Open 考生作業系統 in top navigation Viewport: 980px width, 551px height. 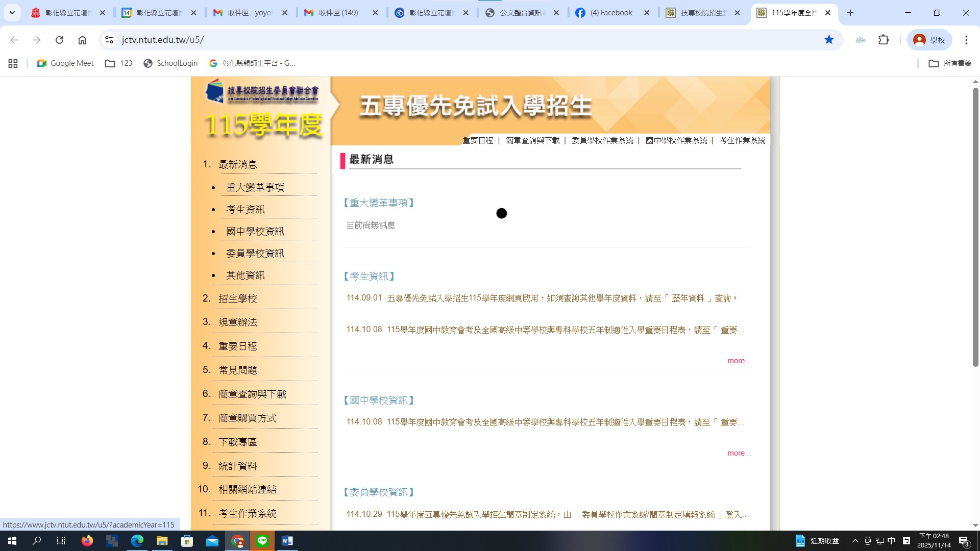742,140
